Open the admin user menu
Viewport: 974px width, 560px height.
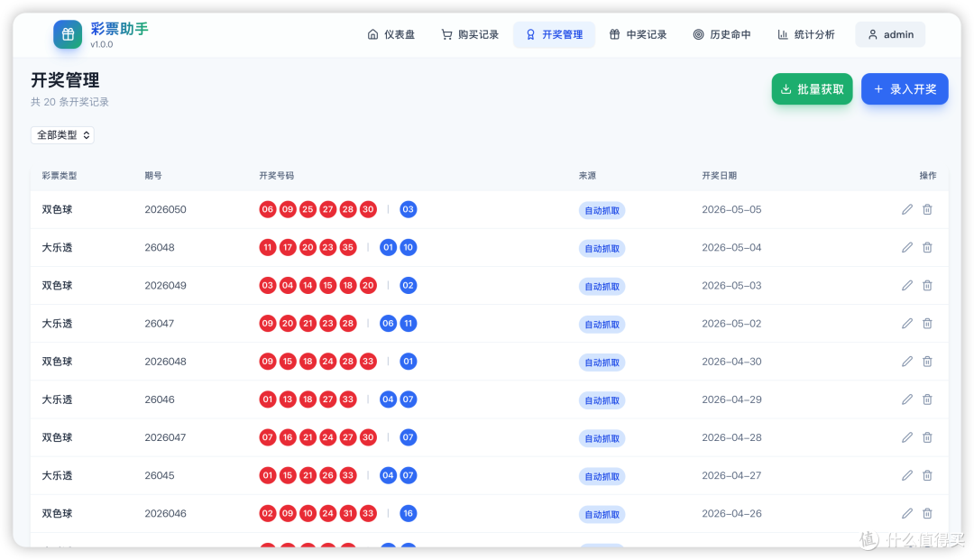(x=890, y=35)
